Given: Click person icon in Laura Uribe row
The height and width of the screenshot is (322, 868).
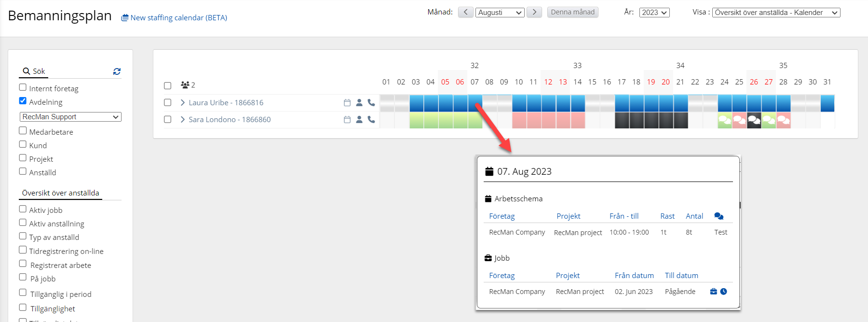Looking at the screenshot, I should tap(359, 103).
